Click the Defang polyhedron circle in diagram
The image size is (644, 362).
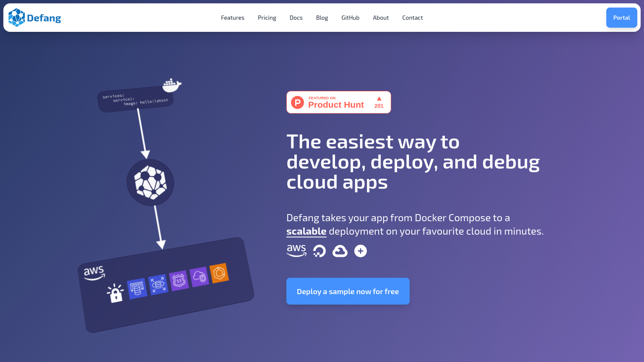tap(151, 183)
